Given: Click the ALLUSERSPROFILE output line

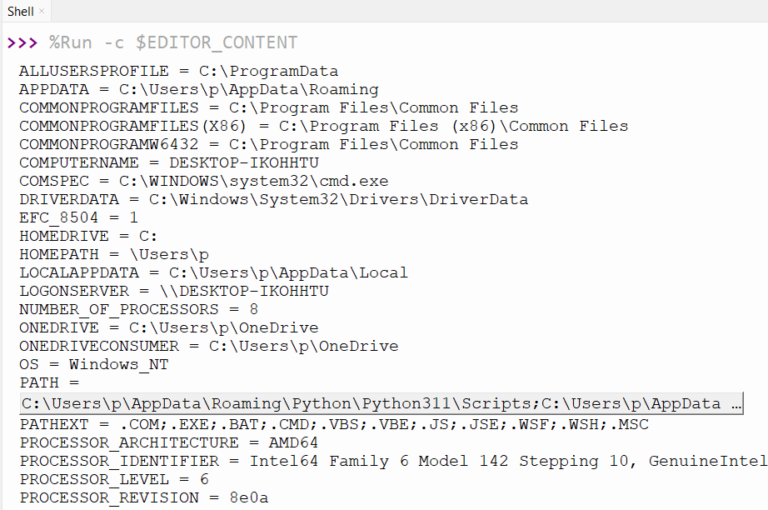Looking at the screenshot, I should tap(178, 71).
